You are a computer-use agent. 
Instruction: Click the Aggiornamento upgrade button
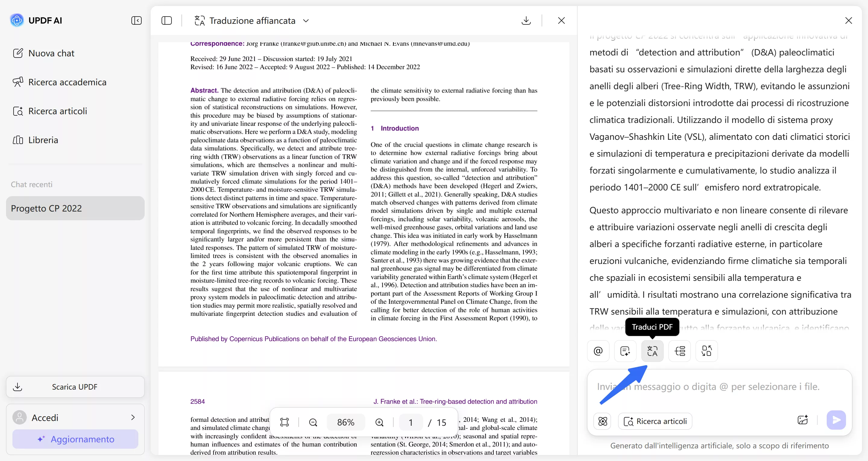[x=75, y=439]
